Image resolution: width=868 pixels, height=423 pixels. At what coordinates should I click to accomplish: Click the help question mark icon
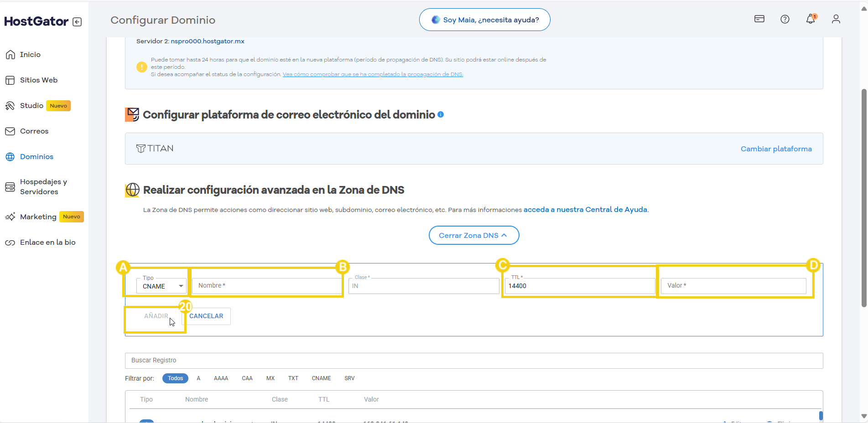tap(785, 19)
